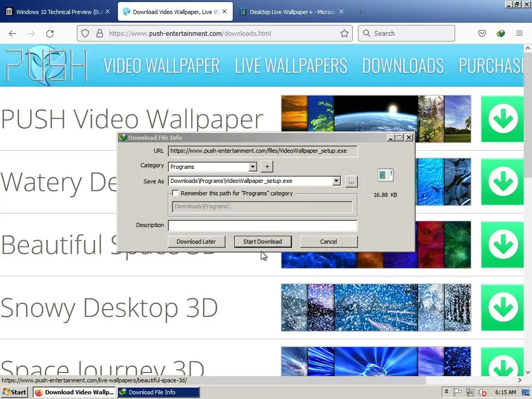Cancel the Download File Info dialog
The height and width of the screenshot is (399, 532).
328,242
